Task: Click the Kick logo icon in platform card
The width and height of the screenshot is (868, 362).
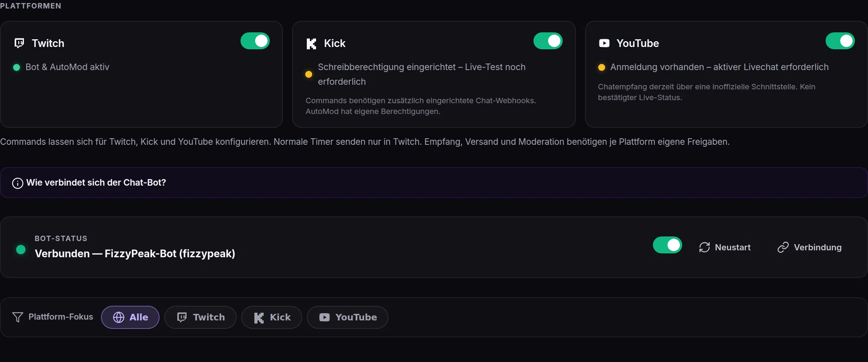Action: 311,44
